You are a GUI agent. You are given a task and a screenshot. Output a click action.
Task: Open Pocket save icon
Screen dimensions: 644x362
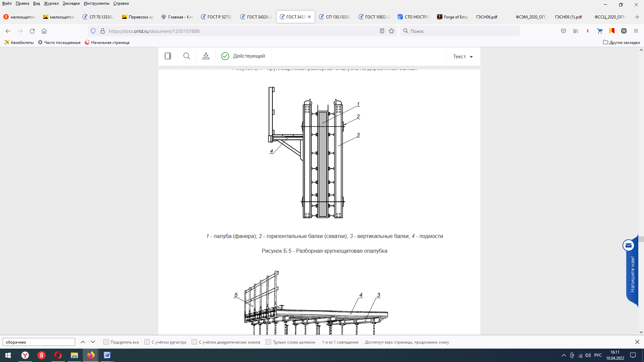(563, 31)
